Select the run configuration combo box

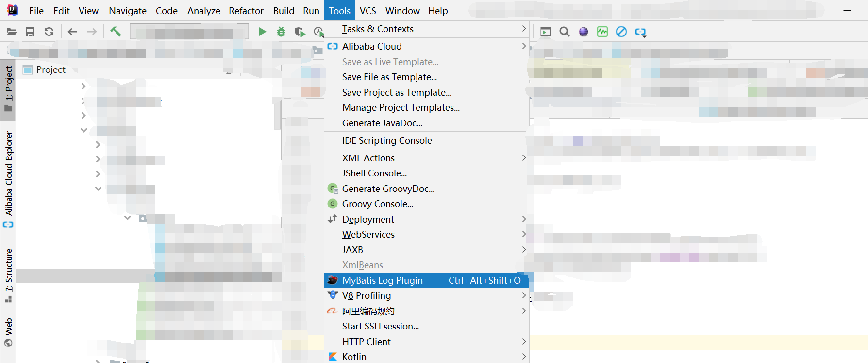[189, 32]
